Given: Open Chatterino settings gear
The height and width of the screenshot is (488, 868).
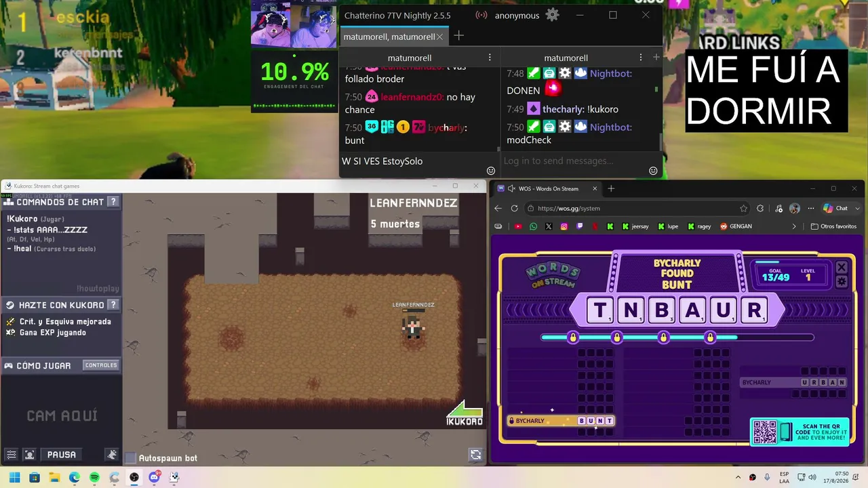Looking at the screenshot, I should click(553, 15).
